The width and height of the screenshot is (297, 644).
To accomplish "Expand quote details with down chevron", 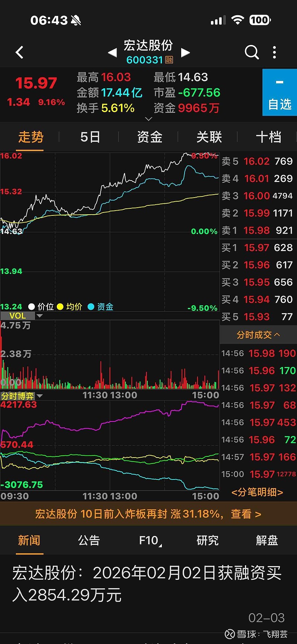I will (148, 119).
